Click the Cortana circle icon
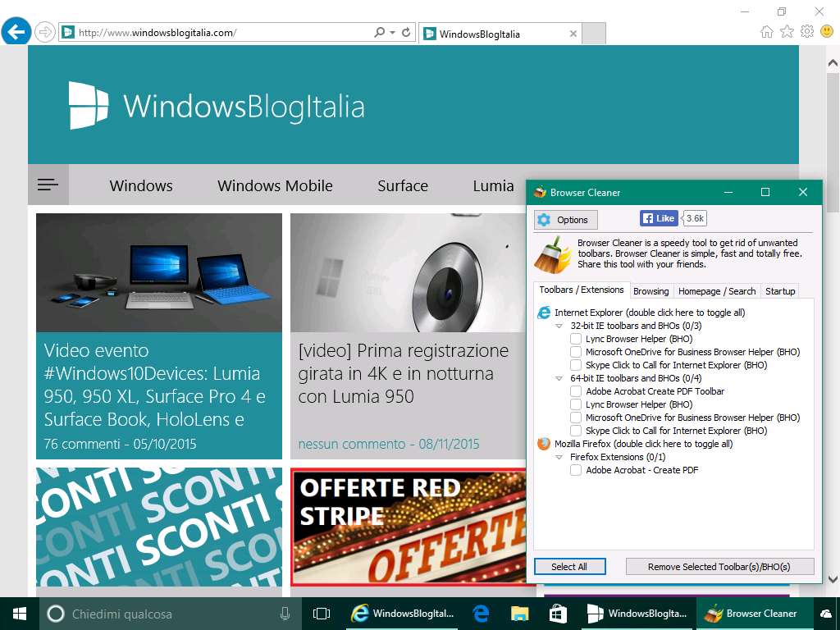The height and width of the screenshot is (630, 840). [x=56, y=614]
